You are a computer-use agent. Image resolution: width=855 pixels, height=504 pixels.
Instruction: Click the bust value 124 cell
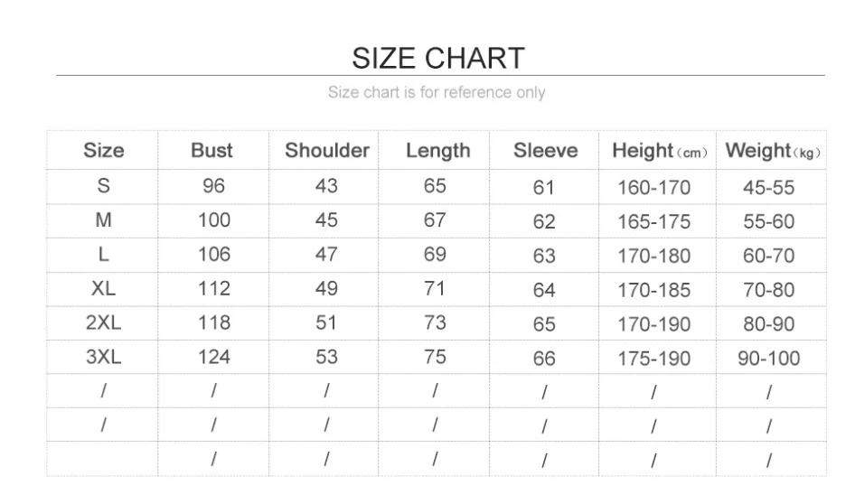(x=214, y=357)
